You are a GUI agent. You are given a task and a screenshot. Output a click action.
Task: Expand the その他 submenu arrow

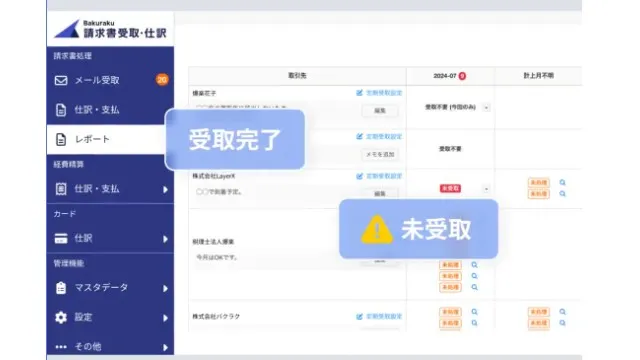[x=165, y=348]
